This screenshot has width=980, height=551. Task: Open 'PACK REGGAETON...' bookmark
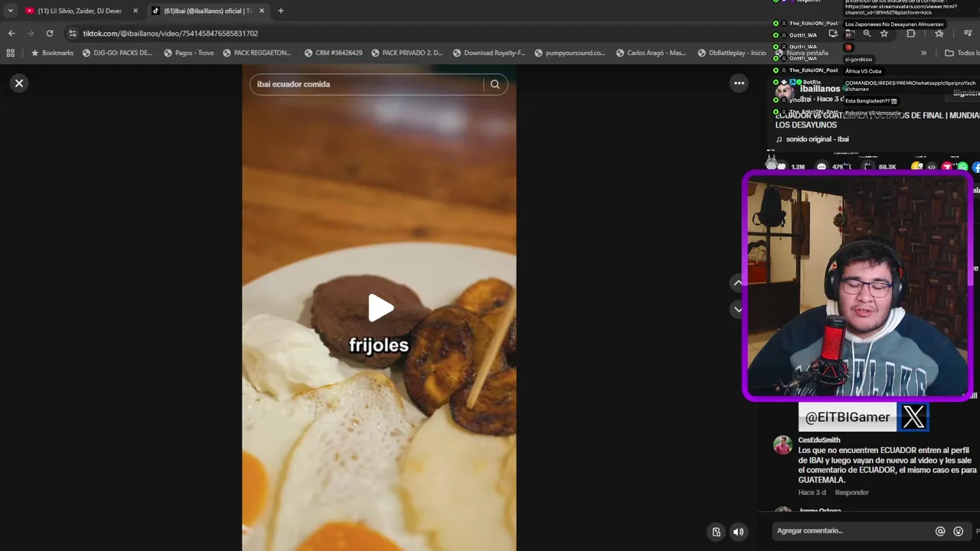pyautogui.click(x=257, y=53)
